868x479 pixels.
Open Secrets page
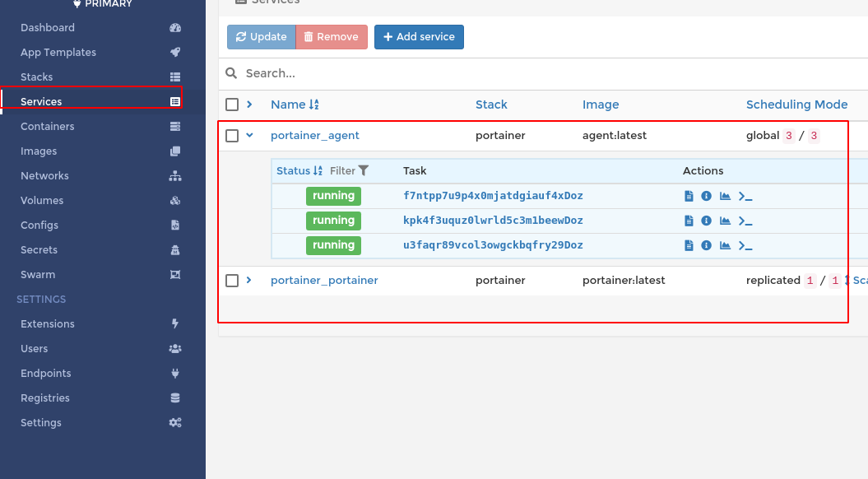(39, 249)
